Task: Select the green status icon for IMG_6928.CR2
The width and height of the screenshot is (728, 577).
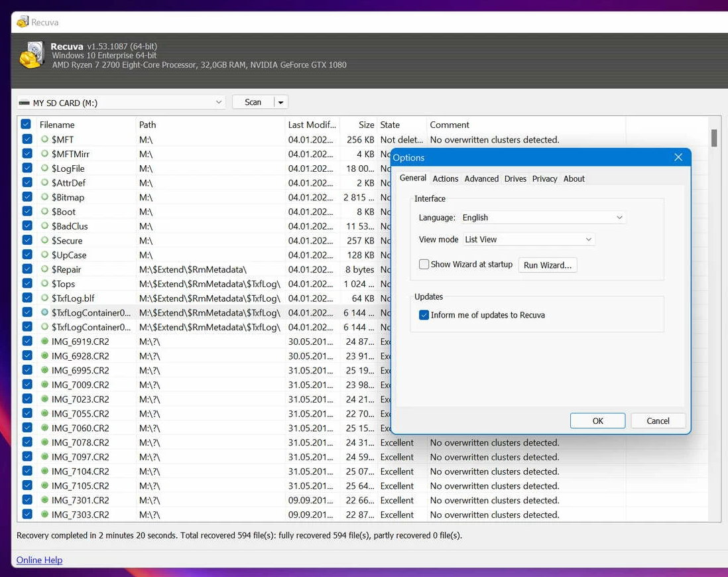Action: tap(44, 355)
